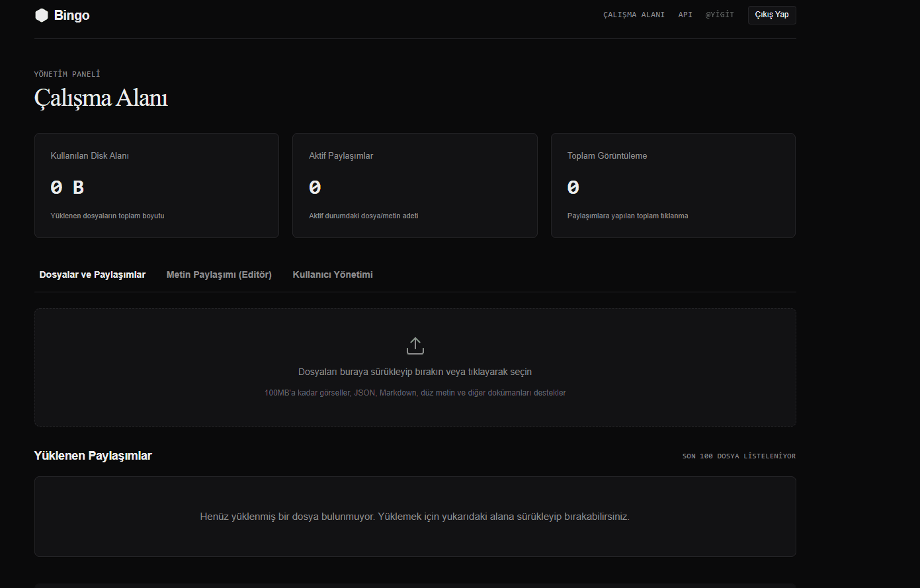The height and width of the screenshot is (588, 920).
Task: Click the Çalışma Alanı page title
Action: tap(101, 98)
